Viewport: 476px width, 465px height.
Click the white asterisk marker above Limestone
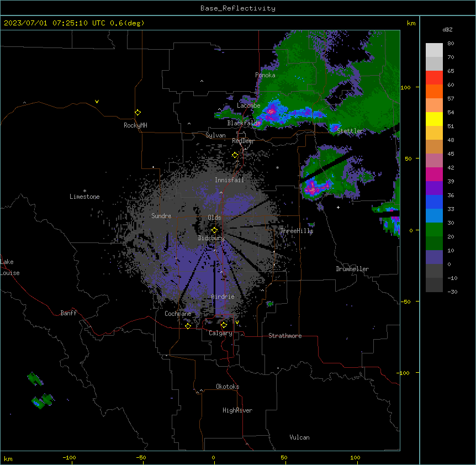(84, 191)
